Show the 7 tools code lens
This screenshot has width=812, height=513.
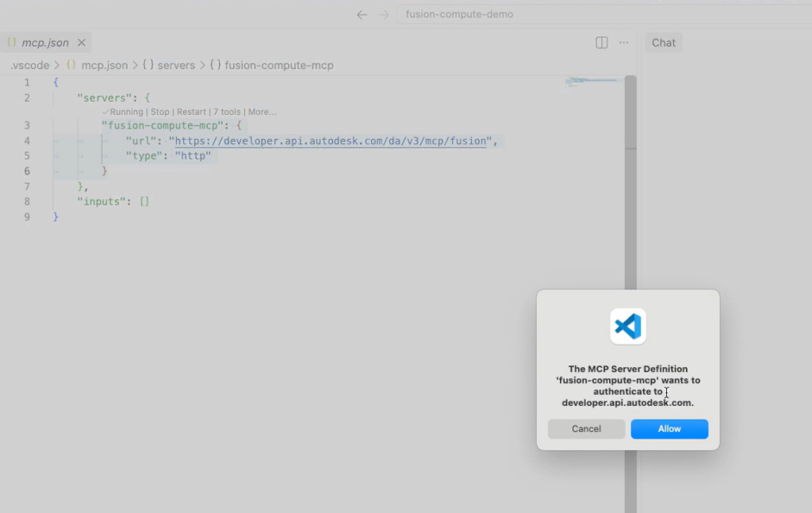pyautogui.click(x=227, y=112)
